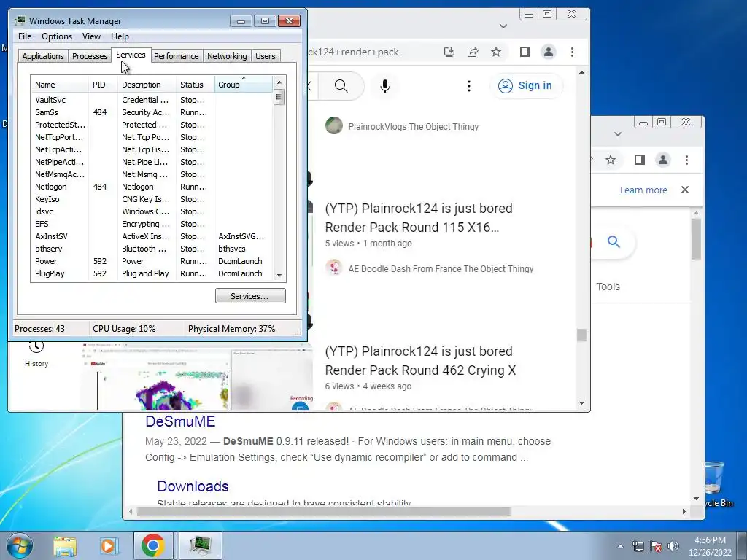This screenshot has height=560, width=747.
Task: Click the Google search magnifier icon
Action: 341,86
